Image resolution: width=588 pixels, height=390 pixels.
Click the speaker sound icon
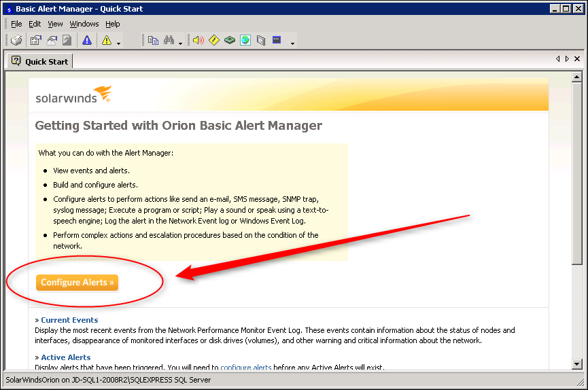click(198, 40)
